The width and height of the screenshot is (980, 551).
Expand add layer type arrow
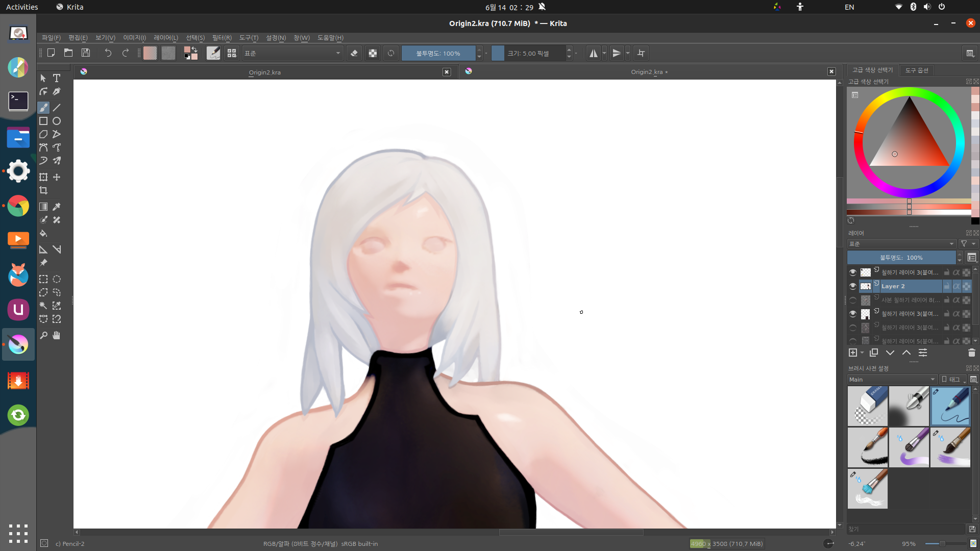[x=862, y=353]
